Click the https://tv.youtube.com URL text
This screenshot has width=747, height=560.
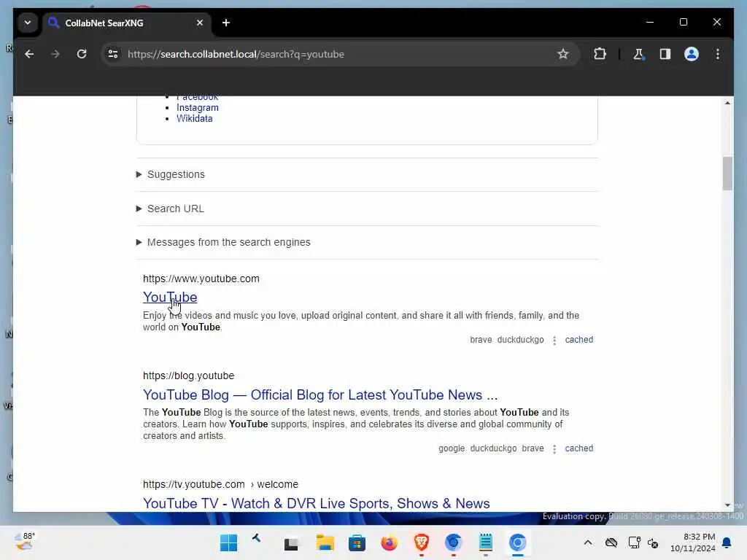coord(194,485)
